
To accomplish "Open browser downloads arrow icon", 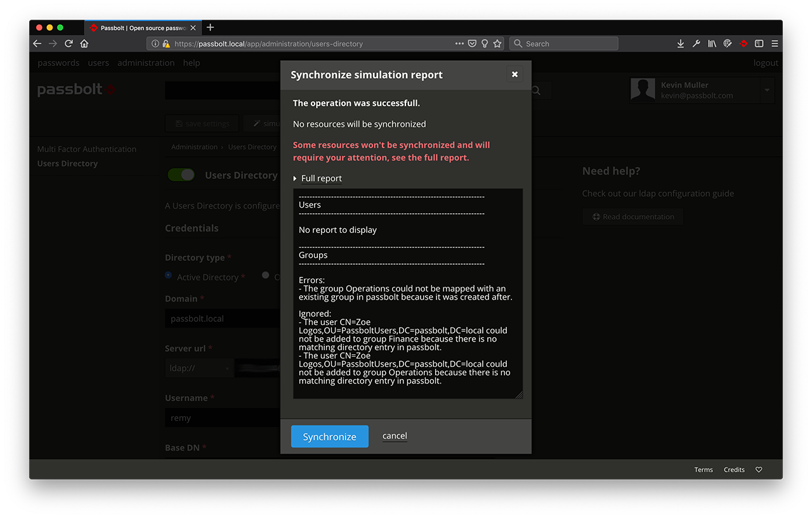I will pos(681,44).
